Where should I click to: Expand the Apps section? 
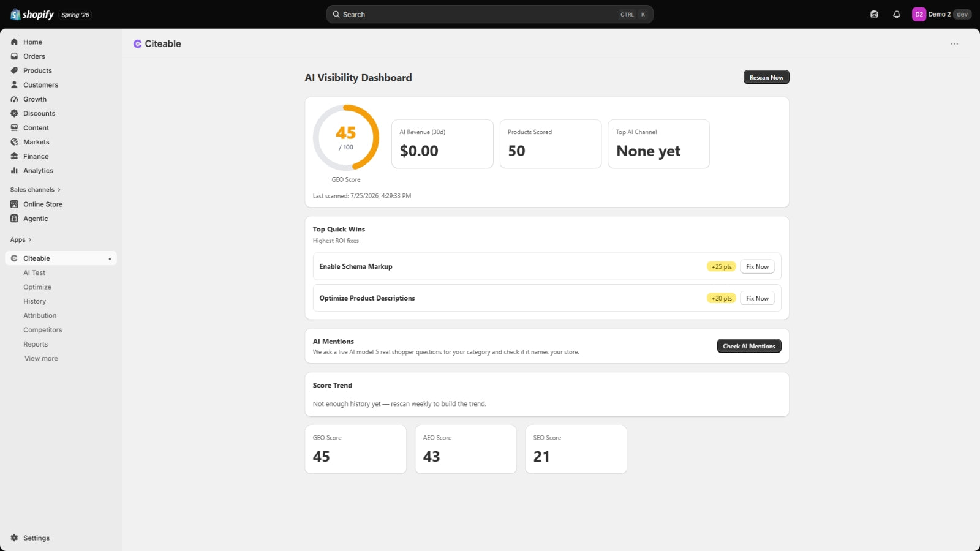click(x=21, y=240)
